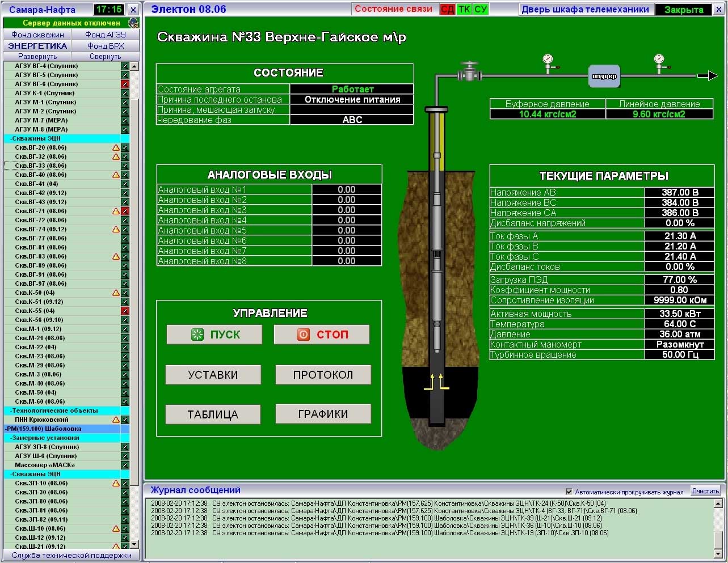
Task: Click the warning triangle next to Скв.ВГ-20
Action: pos(116,147)
